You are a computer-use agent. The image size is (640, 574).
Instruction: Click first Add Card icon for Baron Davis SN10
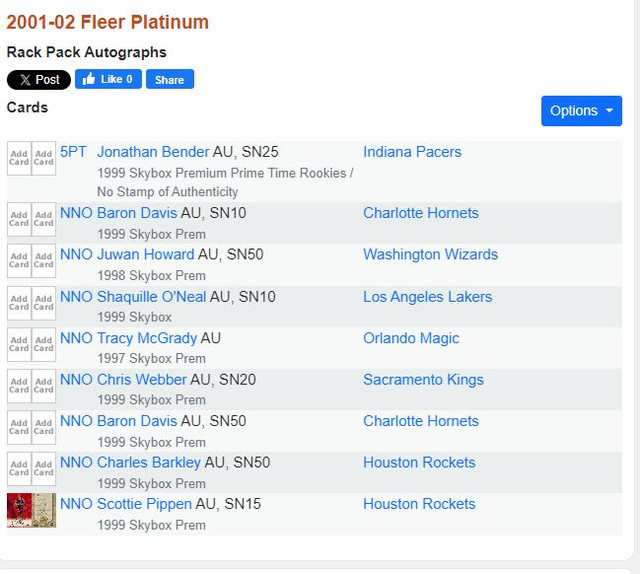(x=19, y=219)
